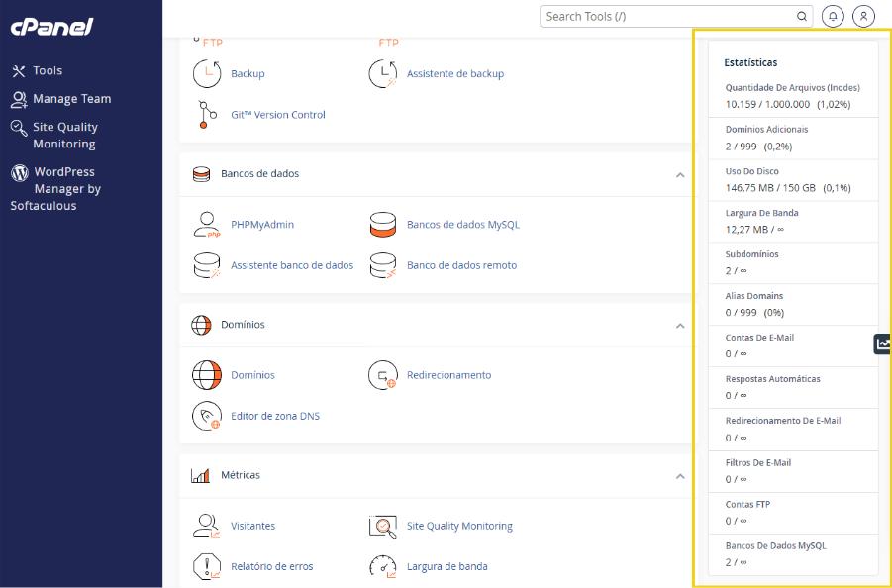Click the Bancos de dados MySQL icon

click(383, 224)
